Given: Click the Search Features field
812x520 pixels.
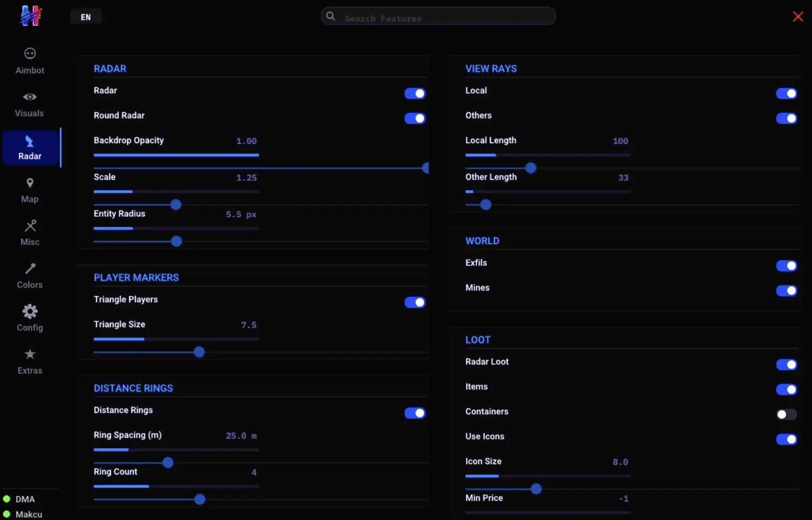Looking at the screenshot, I should pyautogui.click(x=438, y=16).
